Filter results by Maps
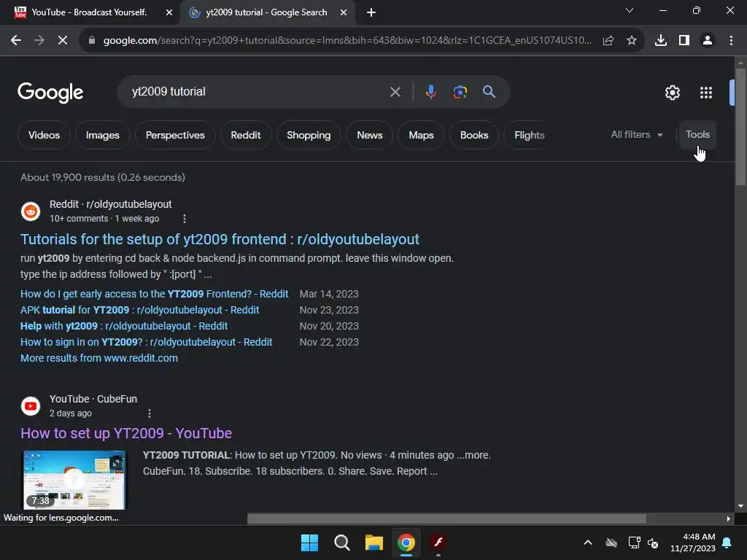Viewport: 747px width, 560px height. click(421, 135)
